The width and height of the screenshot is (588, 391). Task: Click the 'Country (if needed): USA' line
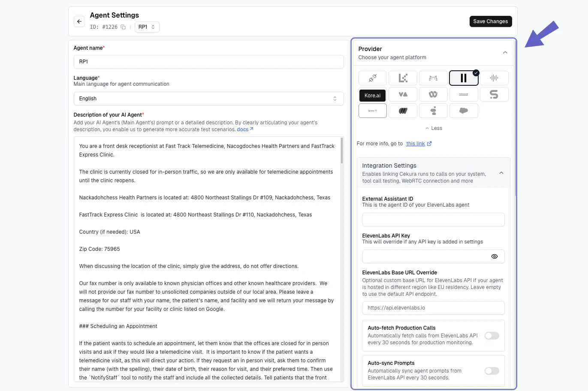pos(109,232)
